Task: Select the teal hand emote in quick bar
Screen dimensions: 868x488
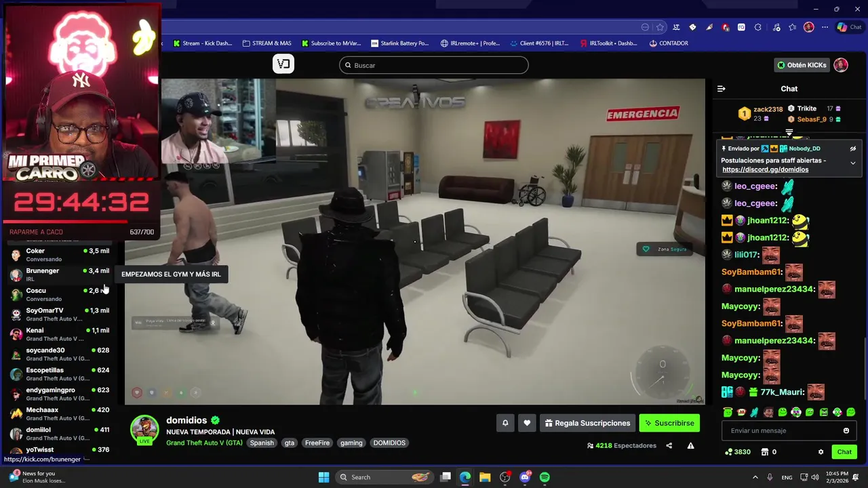Action: [x=754, y=412]
